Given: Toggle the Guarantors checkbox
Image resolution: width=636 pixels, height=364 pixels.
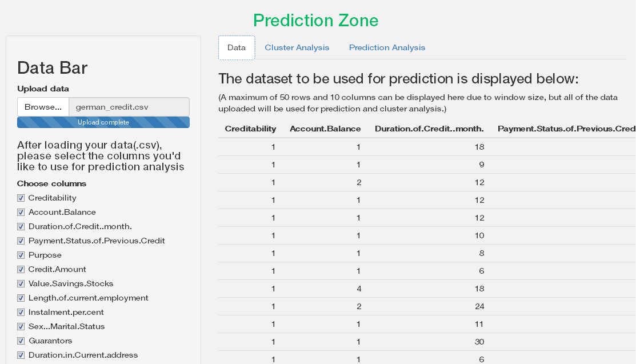Looking at the screenshot, I should pyautogui.click(x=21, y=341).
